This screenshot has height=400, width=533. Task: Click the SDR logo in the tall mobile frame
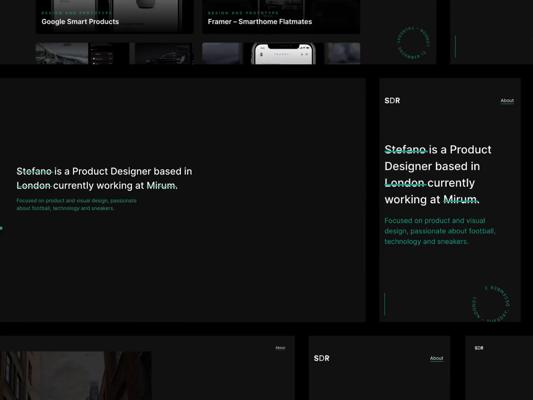[392, 101]
